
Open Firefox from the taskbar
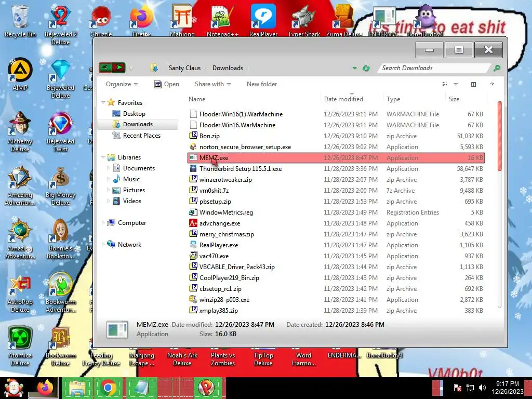click(x=45, y=388)
